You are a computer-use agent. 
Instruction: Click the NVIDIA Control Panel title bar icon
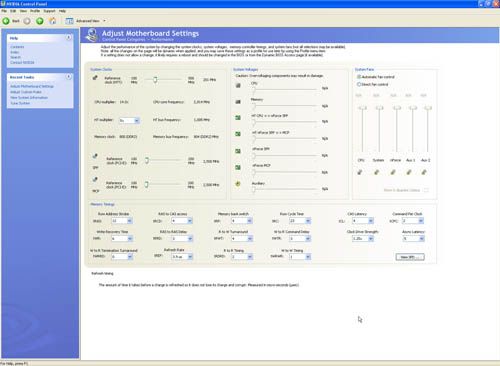(3, 4)
